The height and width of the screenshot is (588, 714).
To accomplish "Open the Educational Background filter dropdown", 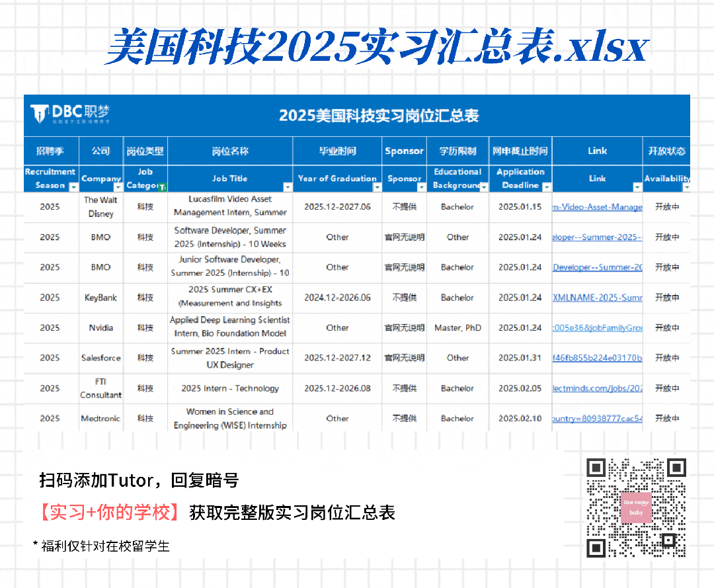I will (x=483, y=187).
